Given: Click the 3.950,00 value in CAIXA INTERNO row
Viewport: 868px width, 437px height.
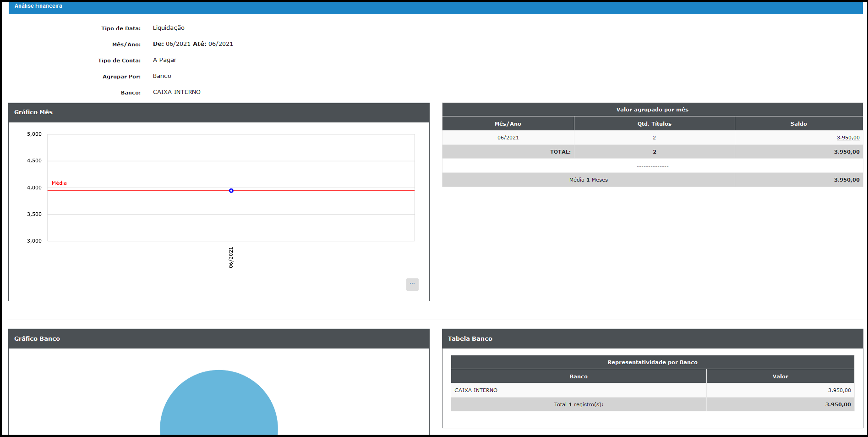Looking at the screenshot, I should pyautogui.click(x=839, y=390).
